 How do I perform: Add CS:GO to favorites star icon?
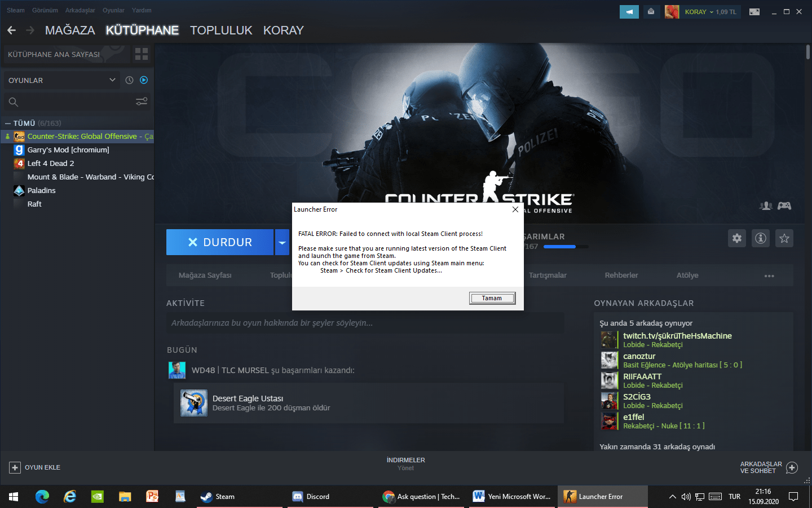click(x=784, y=238)
